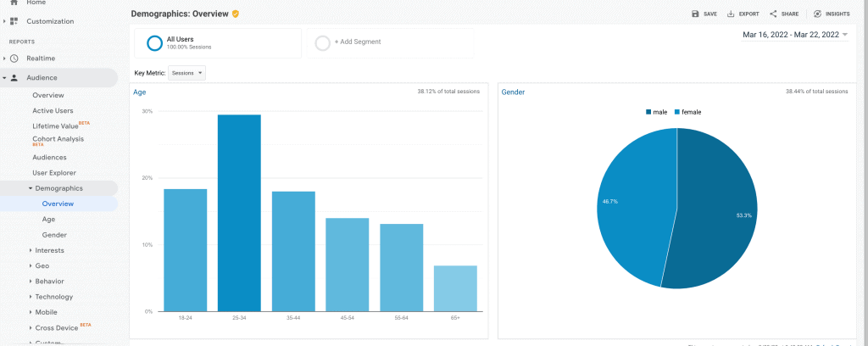Select Active Users in sidebar
The image size is (868, 346).
tap(53, 111)
